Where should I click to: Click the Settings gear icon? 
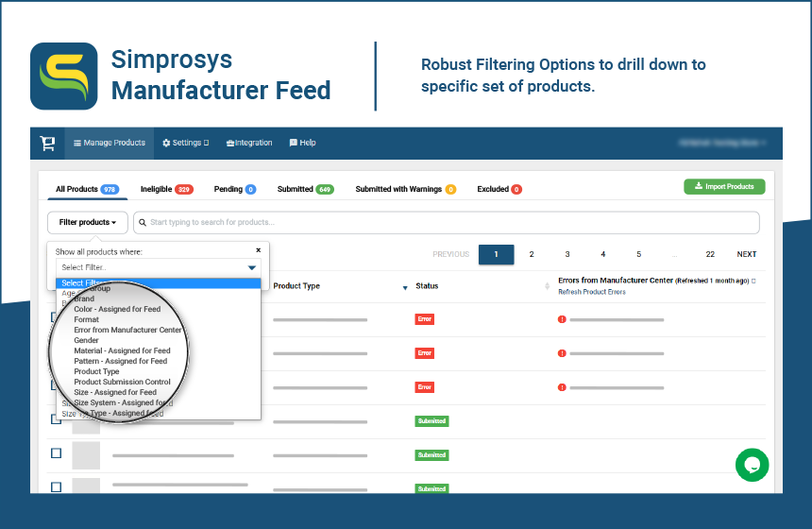tap(166, 143)
